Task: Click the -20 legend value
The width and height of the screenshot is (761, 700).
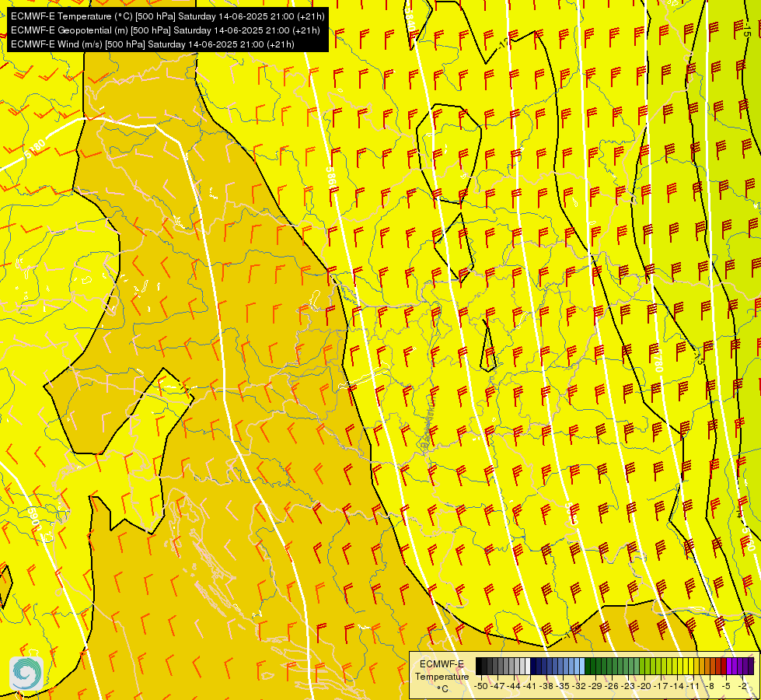Action: [x=644, y=686]
